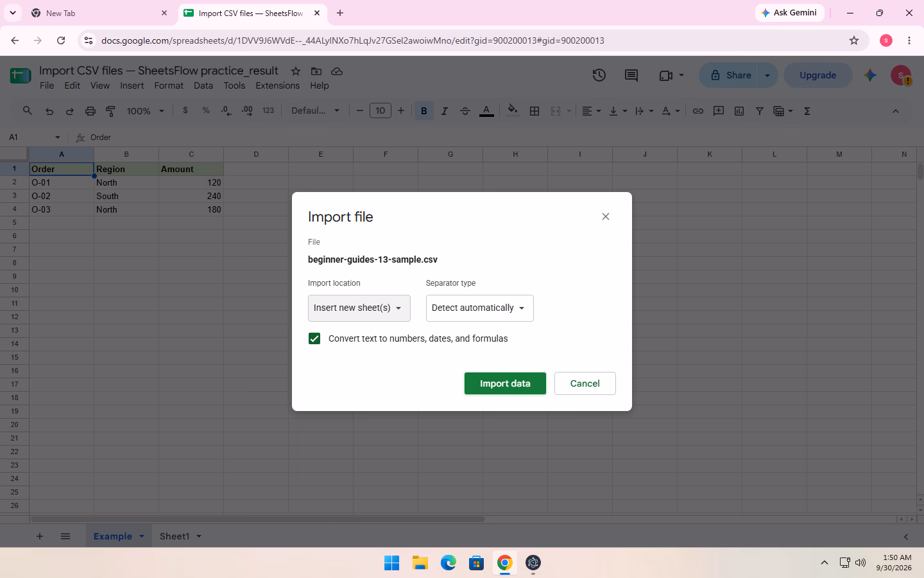This screenshot has height=578, width=924.
Task: Switch to Sheet1 tab
Action: [175, 536]
